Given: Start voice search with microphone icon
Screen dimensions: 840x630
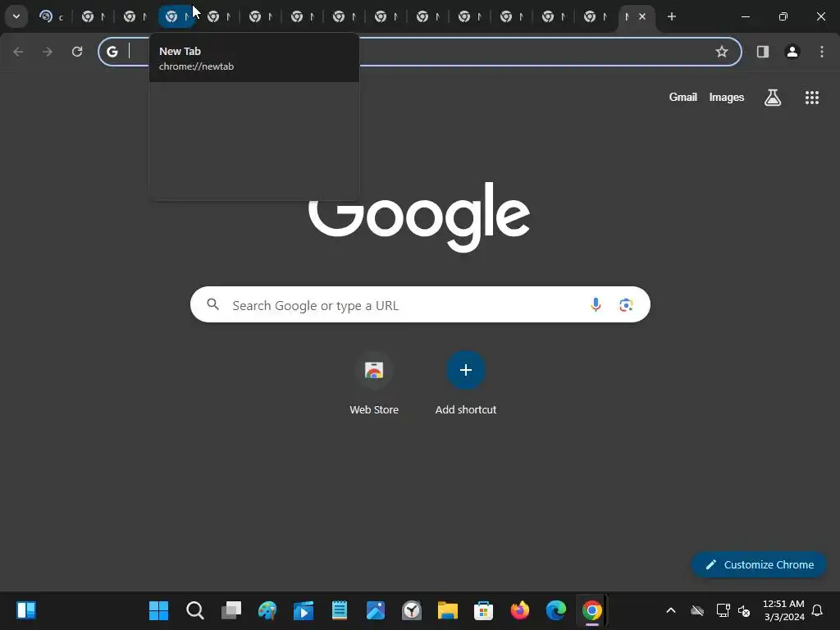Looking at the screenshot, I should [596, 305].
